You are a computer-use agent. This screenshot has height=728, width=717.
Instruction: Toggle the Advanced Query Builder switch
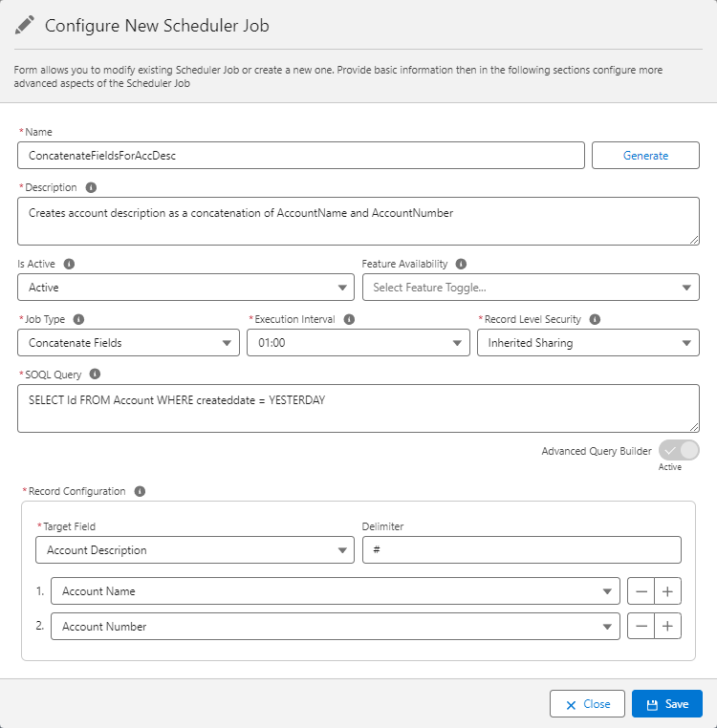[679, 450]
